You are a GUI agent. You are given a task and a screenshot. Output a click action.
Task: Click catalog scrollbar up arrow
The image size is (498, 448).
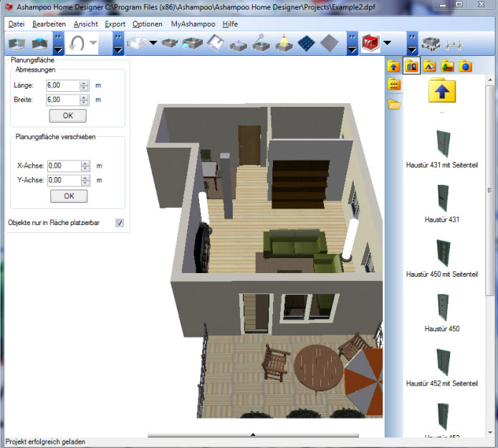pyautogui.click(x=489, y=80)
